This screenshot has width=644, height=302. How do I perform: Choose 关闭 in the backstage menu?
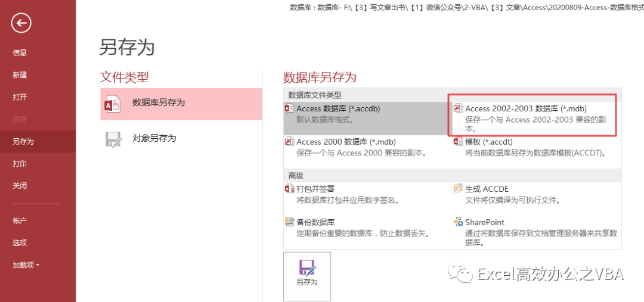tap(20, 186)
